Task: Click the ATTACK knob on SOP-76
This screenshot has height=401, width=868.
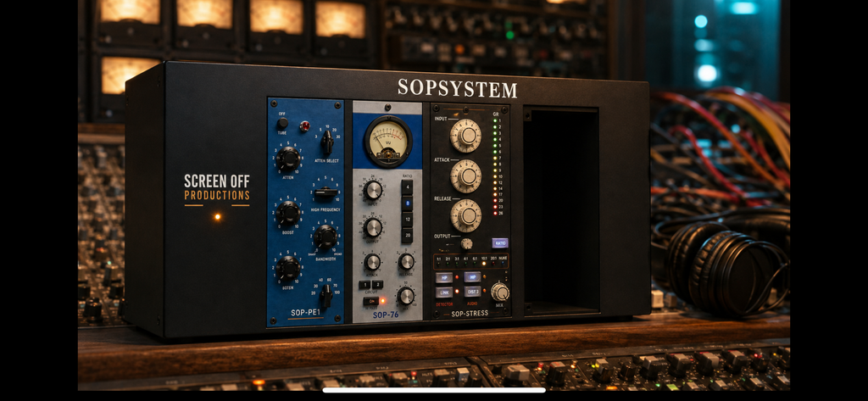Action: pos(373,263)
